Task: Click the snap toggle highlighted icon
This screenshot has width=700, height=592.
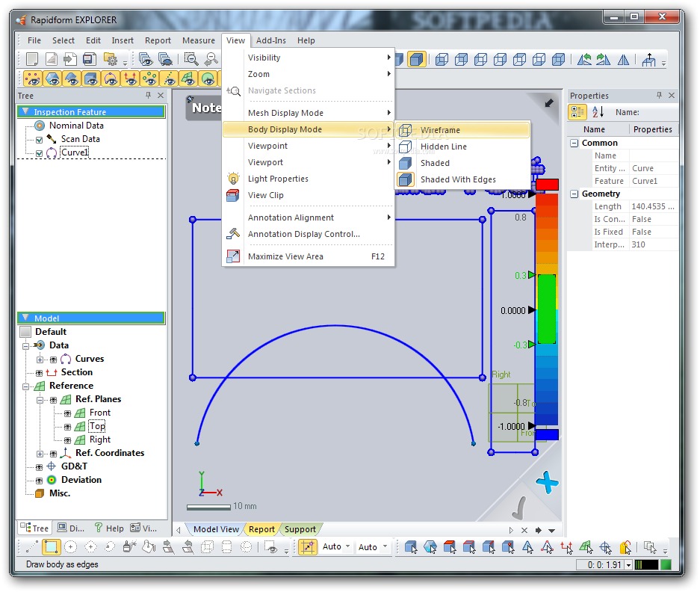Action: [308, 547]
